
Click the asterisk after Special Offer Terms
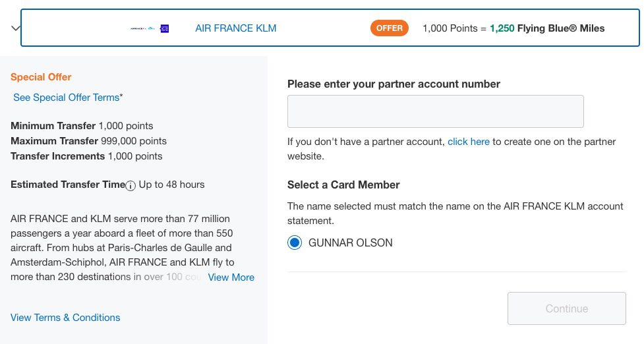[121, 96]
